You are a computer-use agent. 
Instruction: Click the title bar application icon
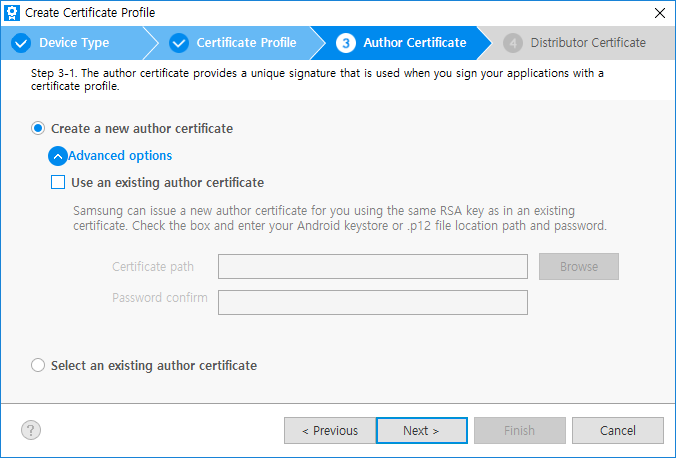pos(11,13)
